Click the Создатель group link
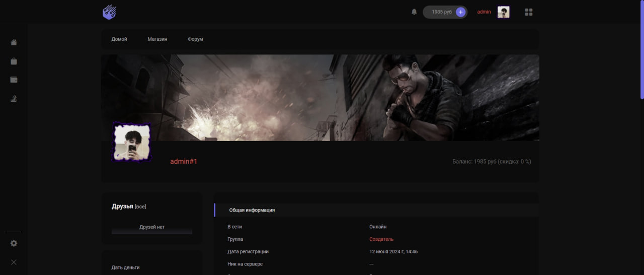This screenshot has width=644, height=275. 381,239
